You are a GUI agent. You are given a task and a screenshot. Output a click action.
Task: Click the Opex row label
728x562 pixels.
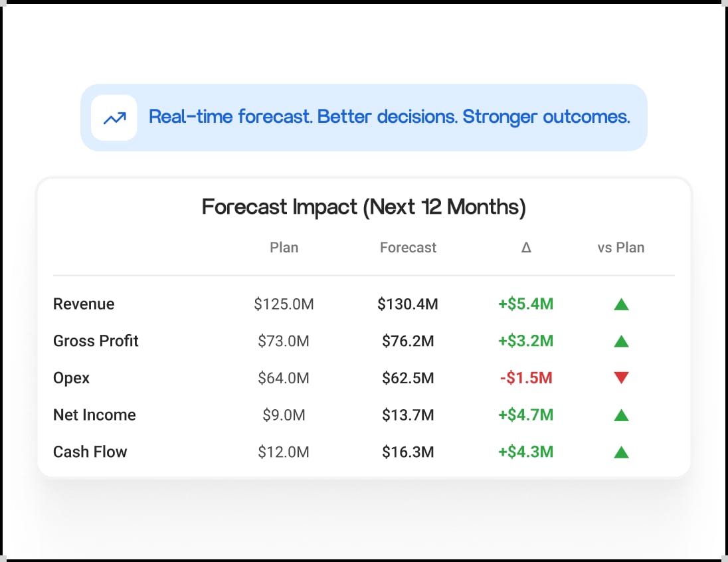pyautogui.click(x=71, y=378)
